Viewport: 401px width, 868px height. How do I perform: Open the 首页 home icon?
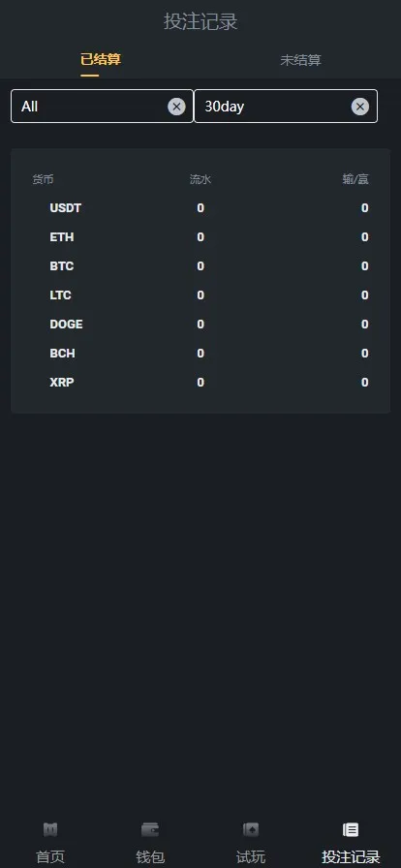[50, 829]
